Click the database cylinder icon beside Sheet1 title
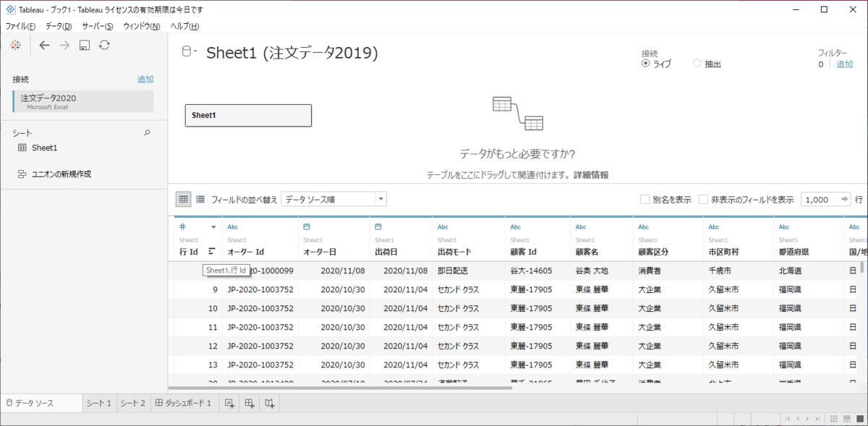The width and height of the screenshot is (868, 426). (187, 51)
